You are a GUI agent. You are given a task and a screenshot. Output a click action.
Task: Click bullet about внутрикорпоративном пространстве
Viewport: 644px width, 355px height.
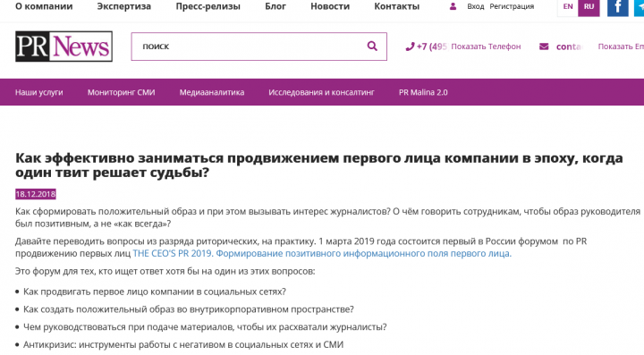coord(188,309)
